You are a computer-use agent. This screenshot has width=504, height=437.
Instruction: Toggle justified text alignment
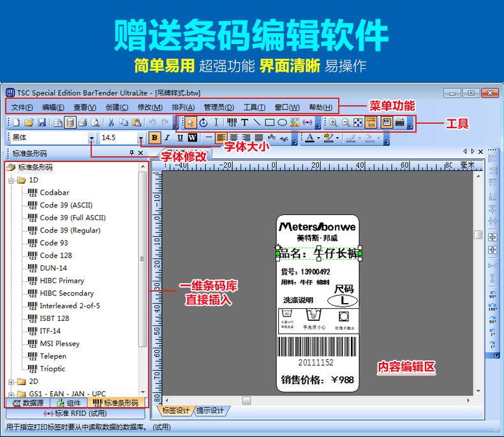pyautogui.click(x=259, y=138)
